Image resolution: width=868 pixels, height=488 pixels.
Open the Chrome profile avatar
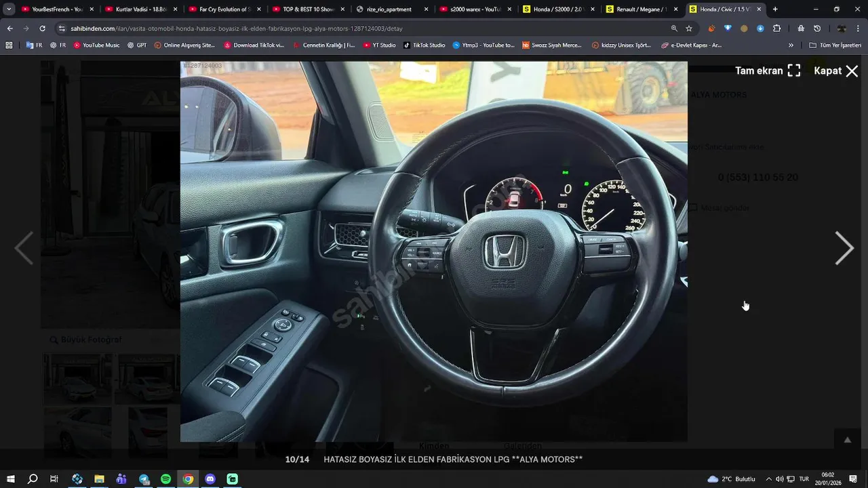point(842,28)
